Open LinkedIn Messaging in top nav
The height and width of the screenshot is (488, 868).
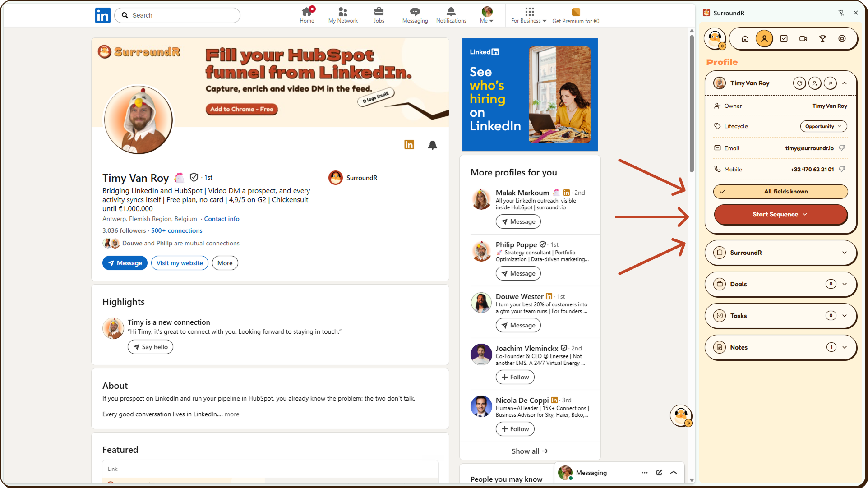415,15
